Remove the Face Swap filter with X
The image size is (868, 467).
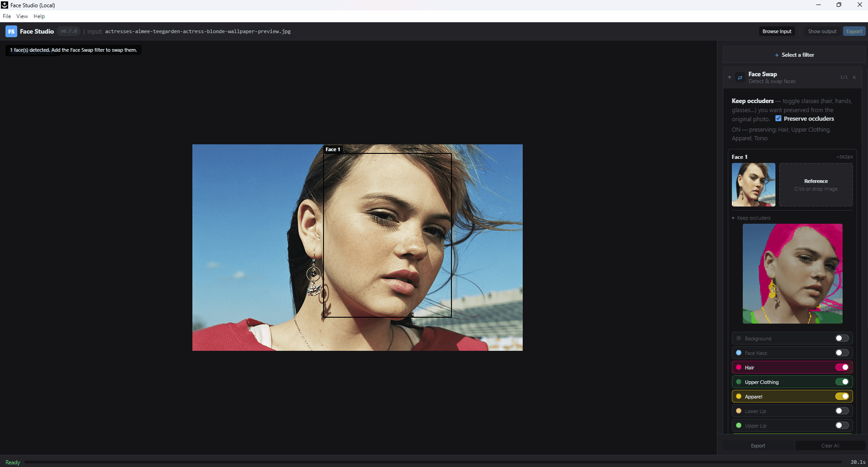pos(854,78)
